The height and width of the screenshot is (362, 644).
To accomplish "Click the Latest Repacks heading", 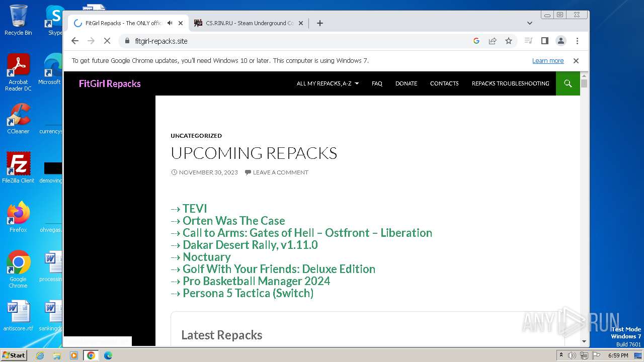I will pos(222,335).
